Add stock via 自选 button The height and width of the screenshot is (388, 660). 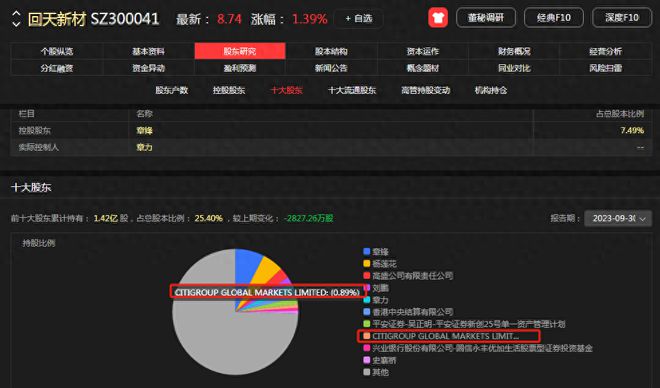point(359,19)
